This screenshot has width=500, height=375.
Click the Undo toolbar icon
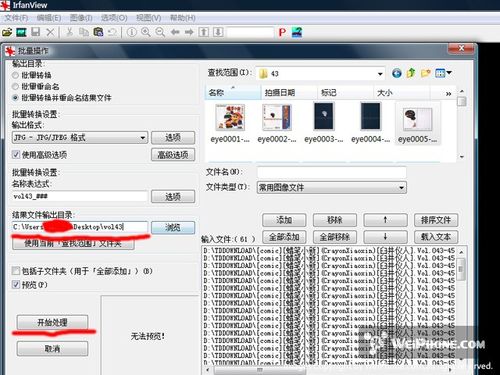pos(113,32)
